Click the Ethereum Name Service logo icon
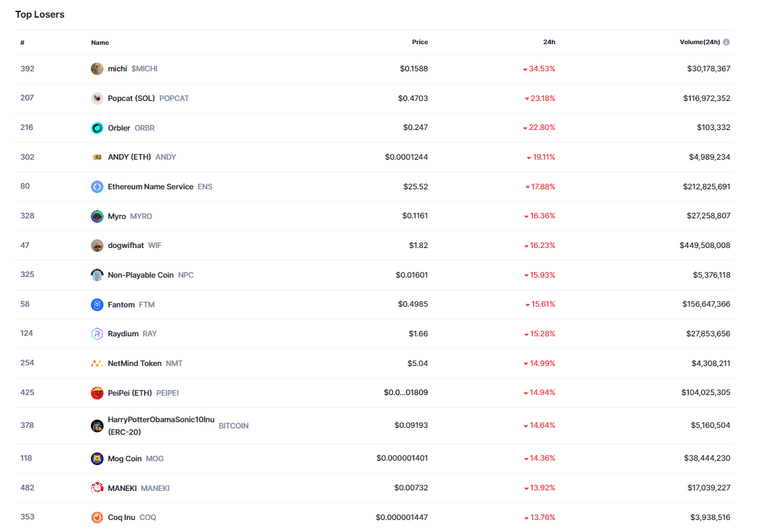 (97, 187)
